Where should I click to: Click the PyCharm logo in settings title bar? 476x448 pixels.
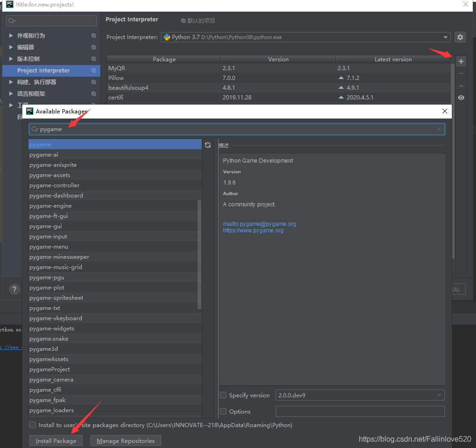[x=10, y=4]
